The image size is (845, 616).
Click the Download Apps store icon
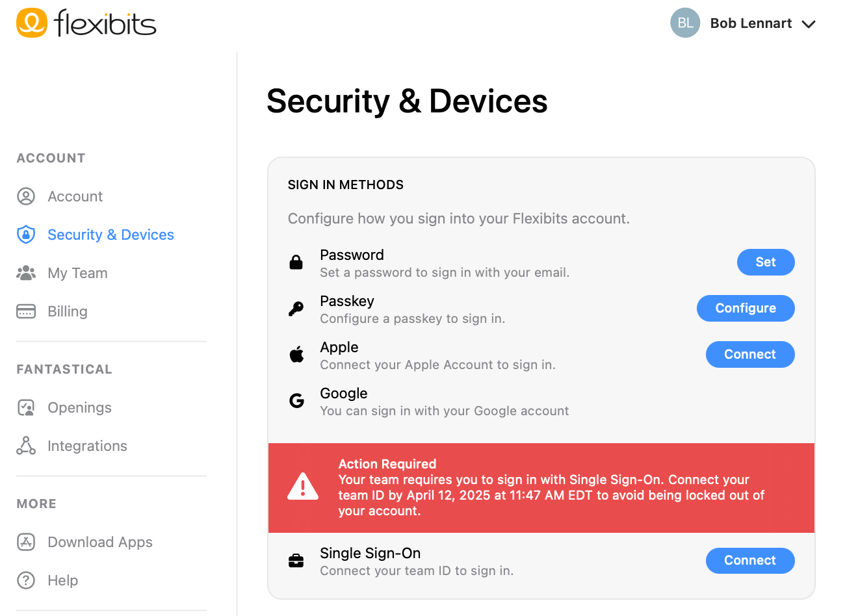point(26,542)
